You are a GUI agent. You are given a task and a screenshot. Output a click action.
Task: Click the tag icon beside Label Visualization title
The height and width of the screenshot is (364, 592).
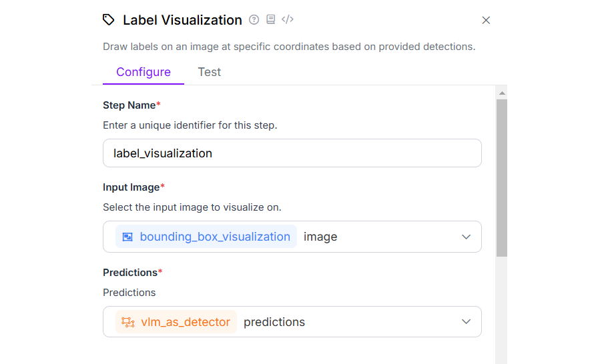point(109,20)
